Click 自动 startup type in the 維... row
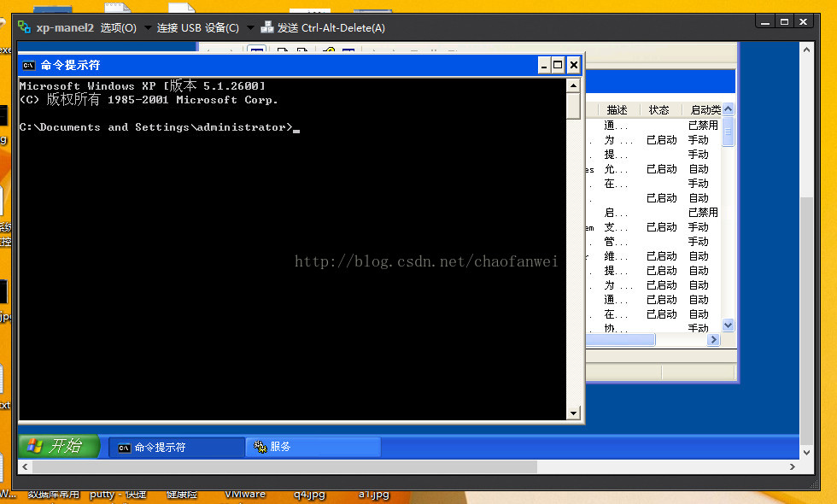This screenshot has width=837, height=504. click(x=699, y=256)
